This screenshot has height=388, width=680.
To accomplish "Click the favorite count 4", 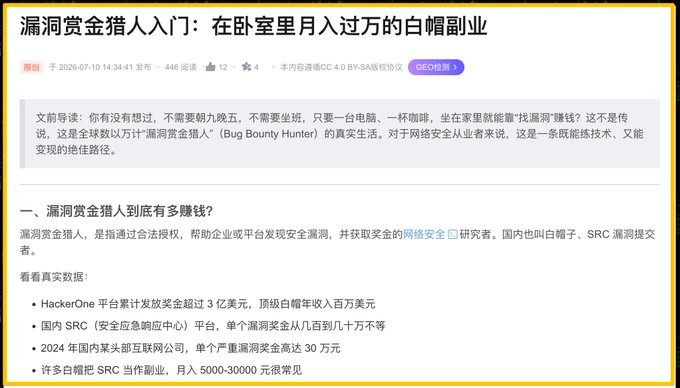I will 256,67.
